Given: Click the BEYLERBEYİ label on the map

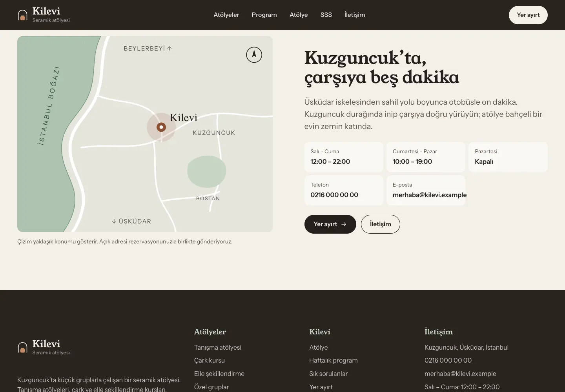Looking at the screenshot, I should pyautogui.click(x=148, y=49).
